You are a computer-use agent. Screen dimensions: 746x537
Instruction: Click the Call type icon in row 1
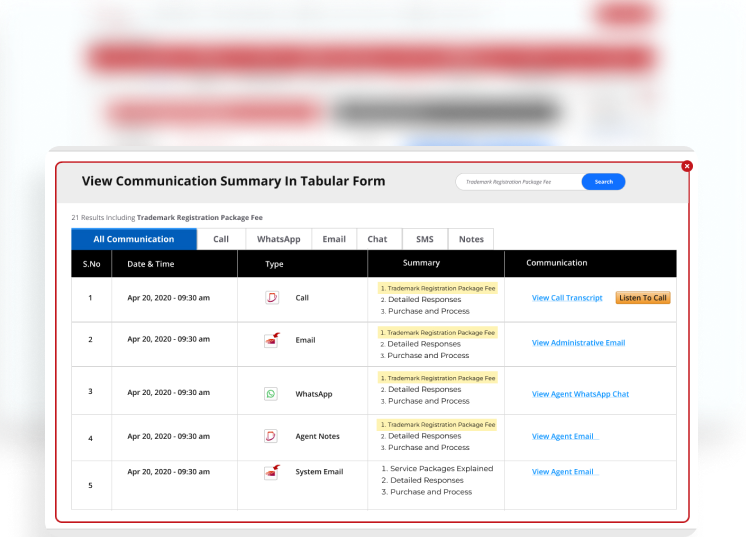[271, 298]
